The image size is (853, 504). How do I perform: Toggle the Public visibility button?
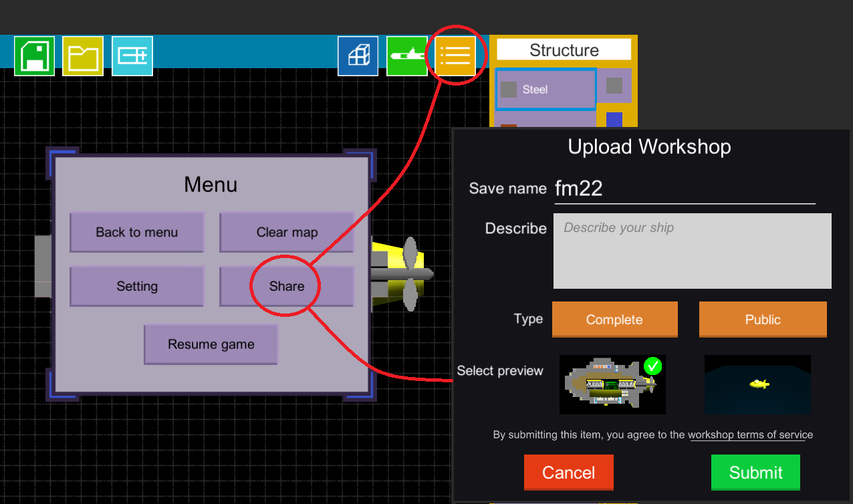click(763, 320)
